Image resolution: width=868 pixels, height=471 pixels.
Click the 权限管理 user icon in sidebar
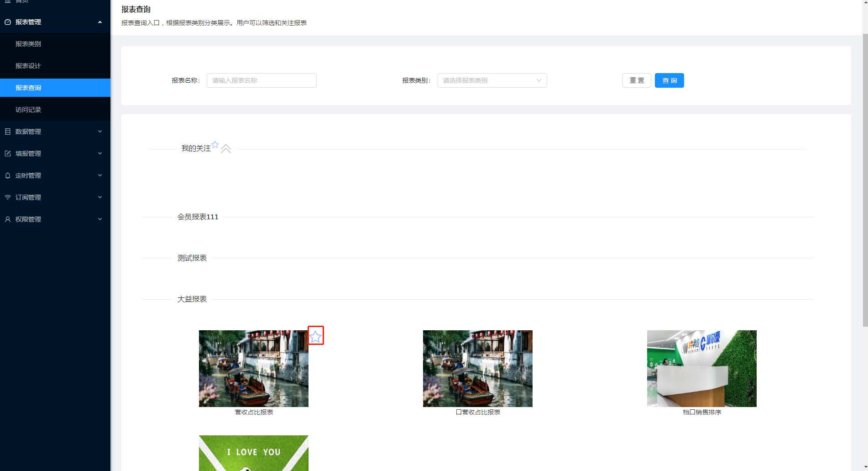pos(8,219)
